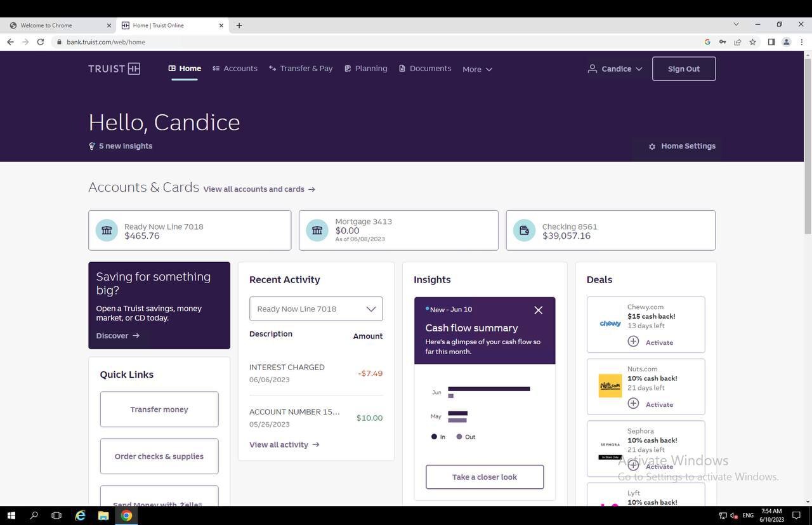Open the Accounts navigation item

pyautogui.click(x=235, y=69)
